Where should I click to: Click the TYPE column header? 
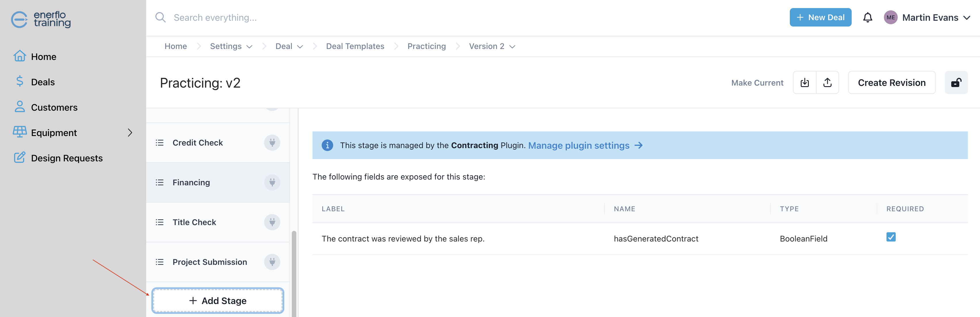tap(789, 209)
